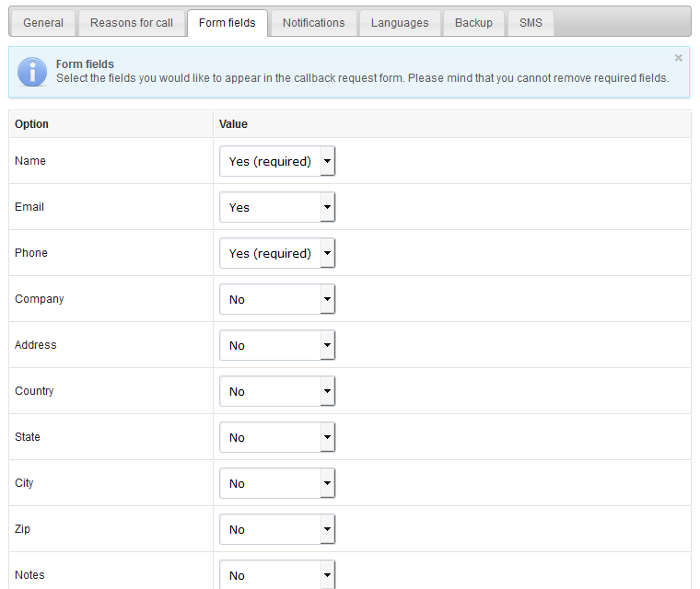Open the State value dropdown
This screenshot has height=589, width=700.
point(277,437)
